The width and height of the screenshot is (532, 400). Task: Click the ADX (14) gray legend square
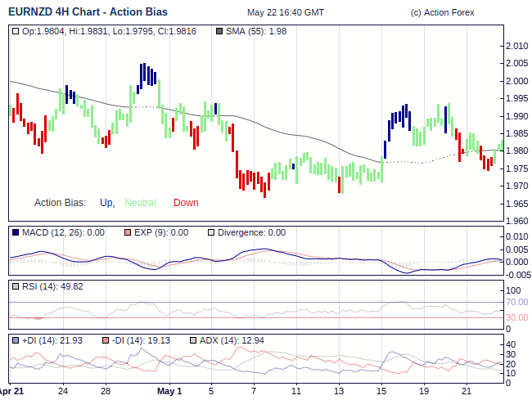pos(193,340)
